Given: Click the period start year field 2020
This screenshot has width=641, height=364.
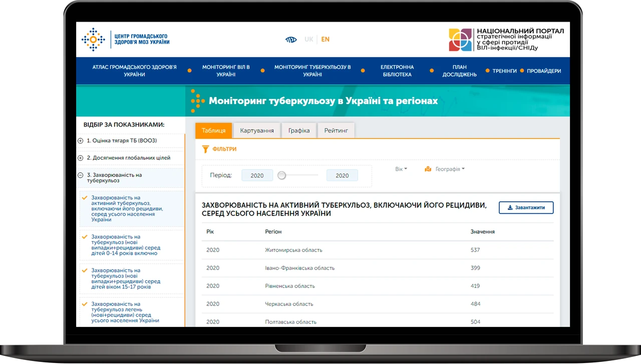Looking at the screenshot, I should tap(257, 176).
